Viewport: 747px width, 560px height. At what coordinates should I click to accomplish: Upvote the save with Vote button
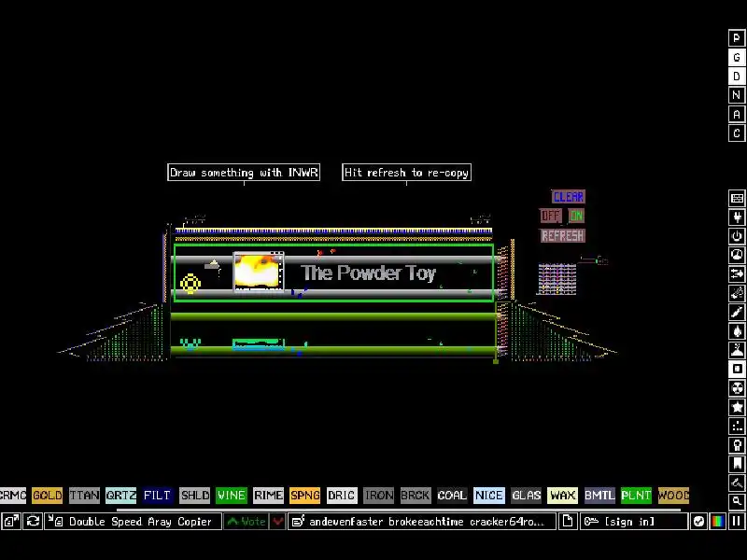247,522
